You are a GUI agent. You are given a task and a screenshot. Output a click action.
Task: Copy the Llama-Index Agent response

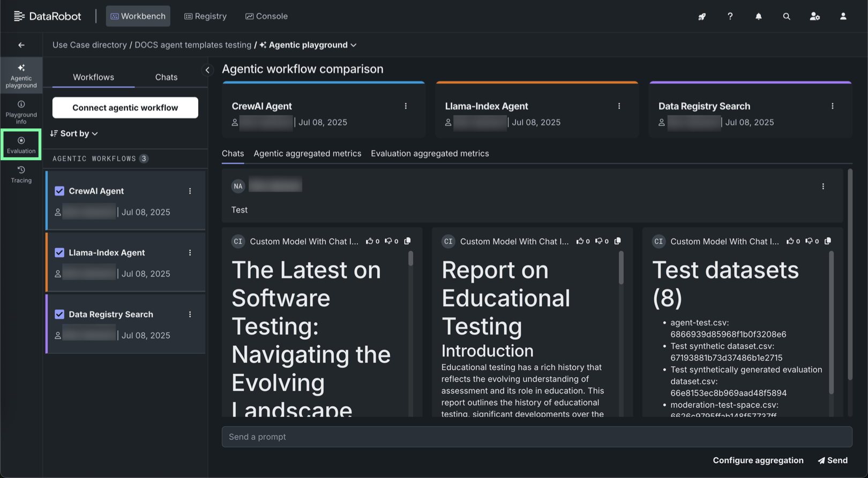pos(618,241)
